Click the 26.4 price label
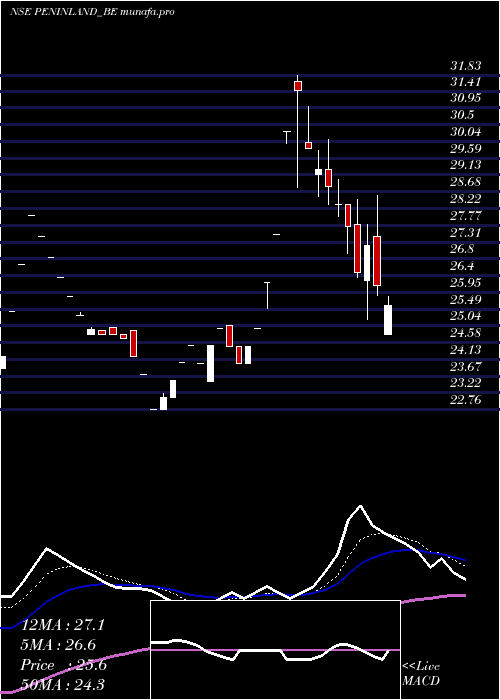 pyautogui.click(x=462, y=266)
